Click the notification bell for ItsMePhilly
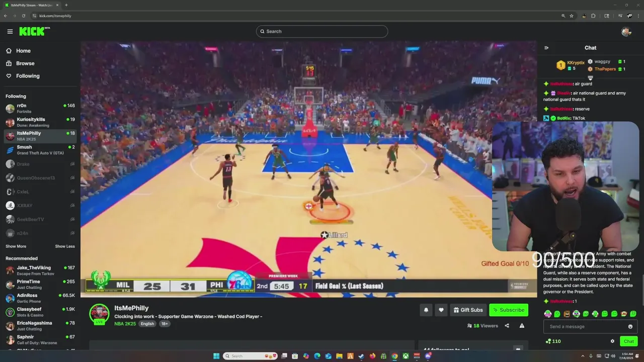Screen dimensions: 644x362 click(x=426, y=310)
